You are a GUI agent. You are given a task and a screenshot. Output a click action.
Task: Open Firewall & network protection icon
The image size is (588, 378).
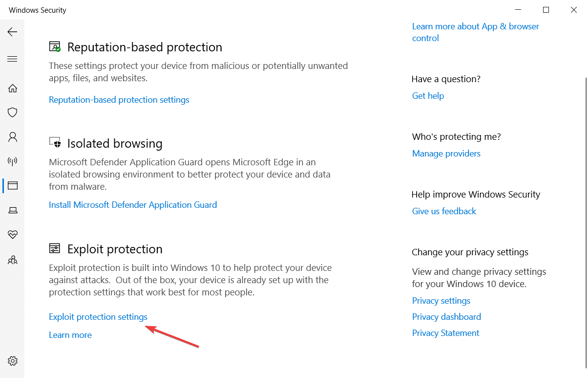click(13, 161)
